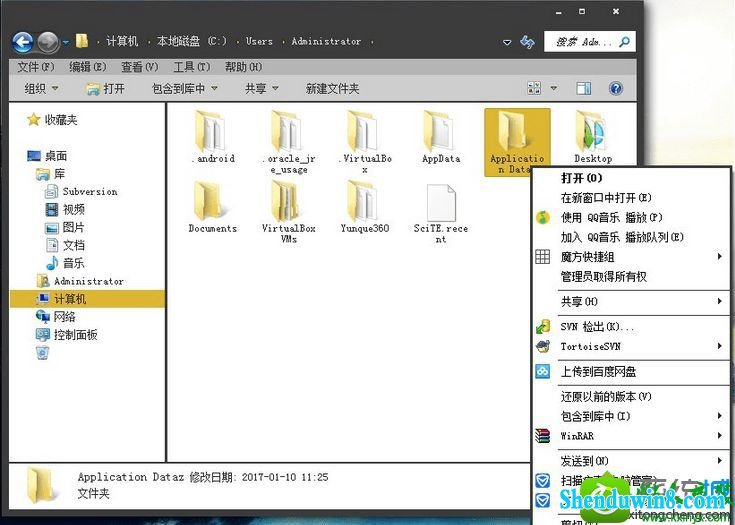Choose 加入 QQ音乐 播放队列(E)
Image resolution: width=735 pixels, height=525 pixels.
point(631,237)
